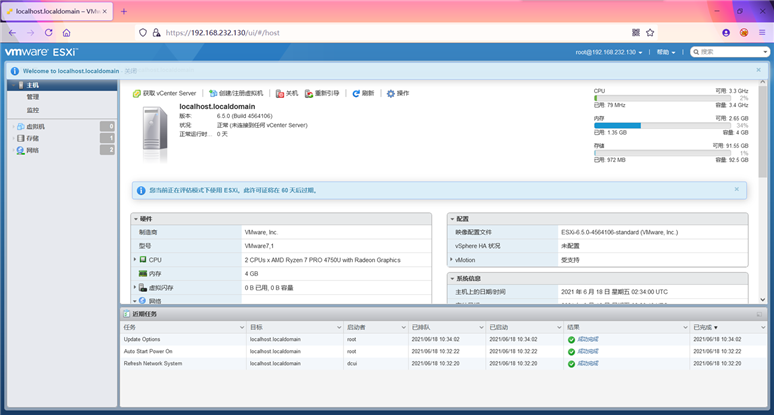Viewport: 774px width, 415px height.
Task: Select 虚拟机 in the navigator tree
Action: pos(35,126)
